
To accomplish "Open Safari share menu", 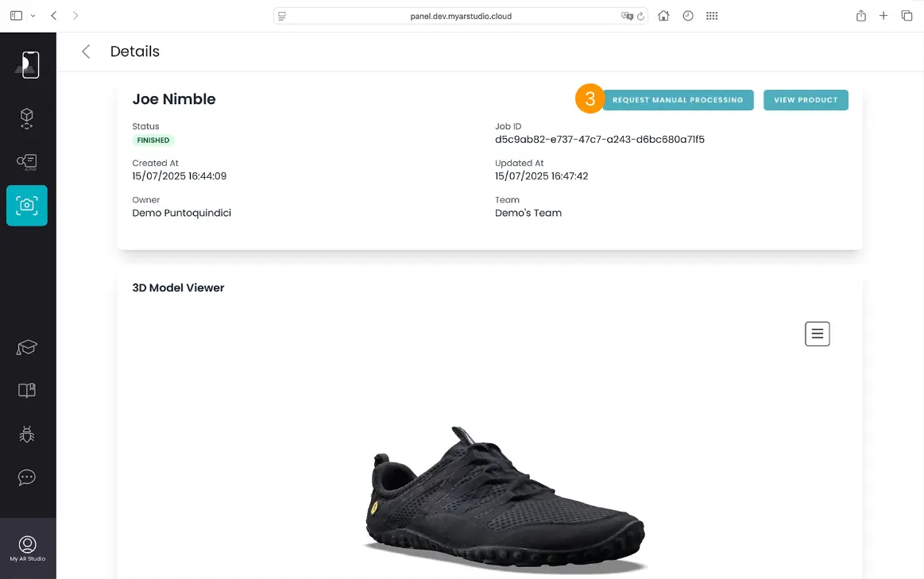I will click(x=861, y=16).
